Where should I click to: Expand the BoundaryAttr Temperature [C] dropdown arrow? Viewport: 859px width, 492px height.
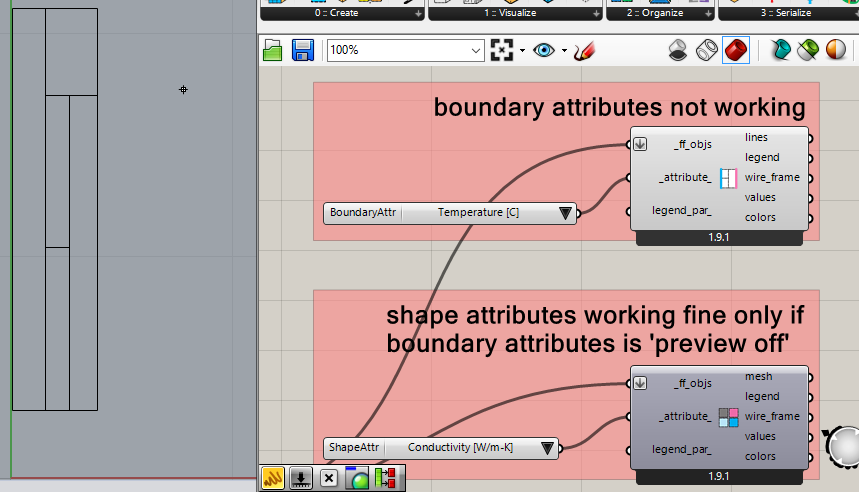pos(565,213)
